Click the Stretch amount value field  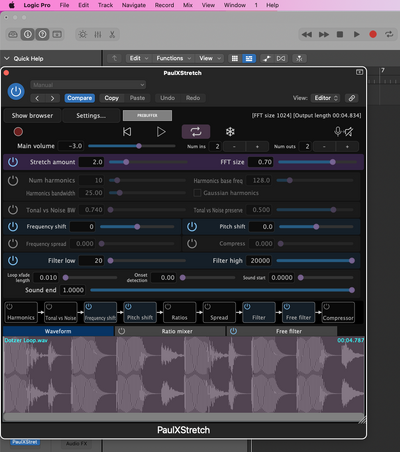(x=91, y=162)
